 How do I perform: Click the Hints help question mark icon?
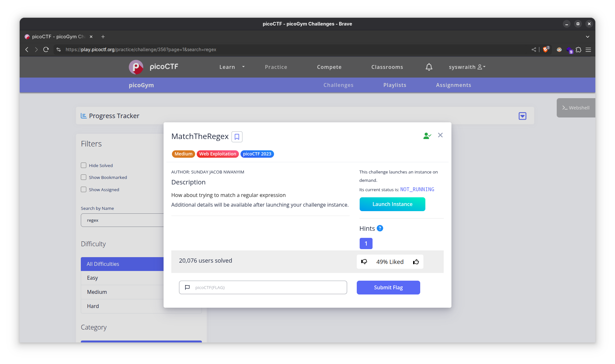(380, 228)
